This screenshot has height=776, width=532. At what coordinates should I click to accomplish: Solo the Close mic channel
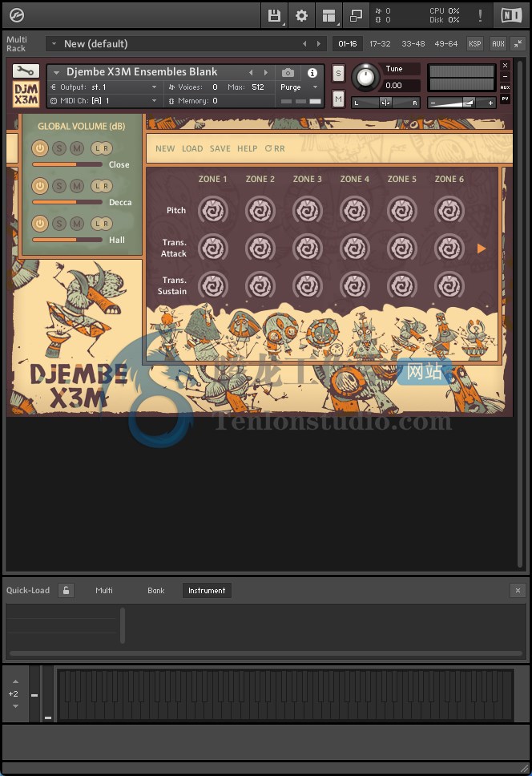(x=59, y=148)
